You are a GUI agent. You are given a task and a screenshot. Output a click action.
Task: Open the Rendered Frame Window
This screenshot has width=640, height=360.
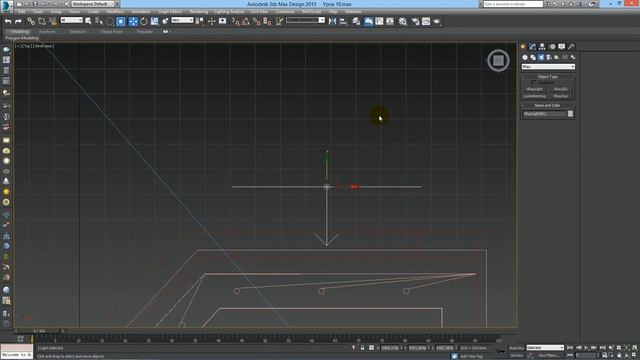click(x=426, y=21)
